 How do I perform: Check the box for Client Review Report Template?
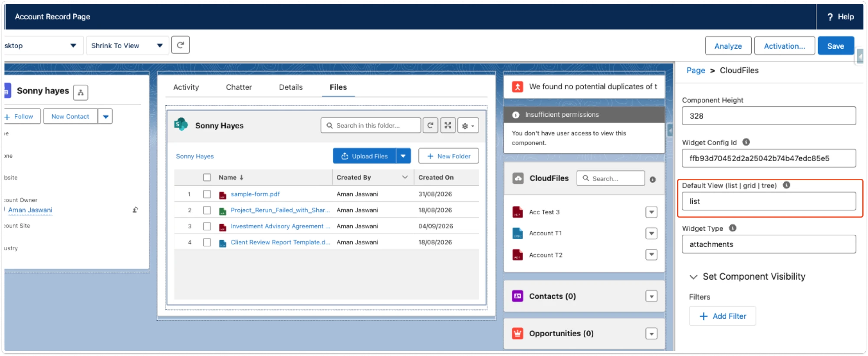[207, 242]
